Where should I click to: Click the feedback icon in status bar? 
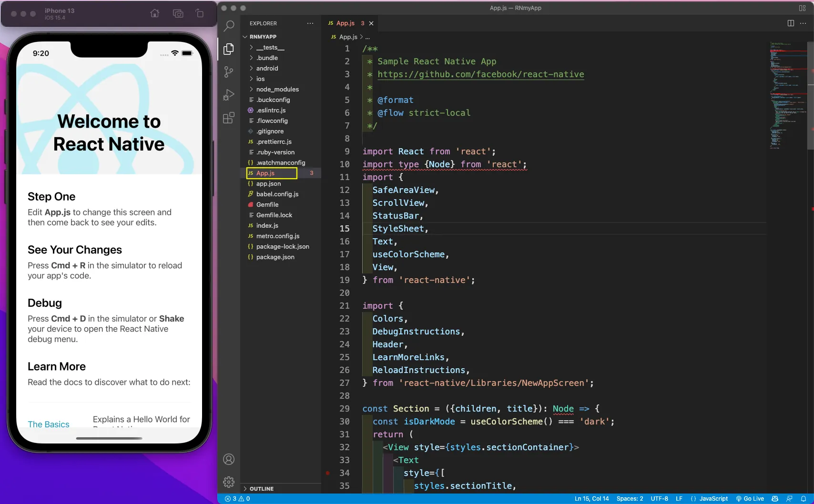tap(789, 499)
